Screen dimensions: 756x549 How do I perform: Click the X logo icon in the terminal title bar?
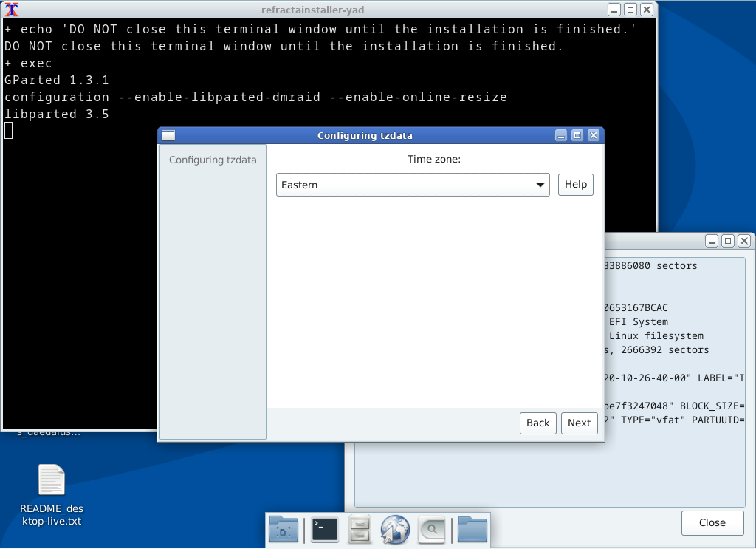coord(12,9)
